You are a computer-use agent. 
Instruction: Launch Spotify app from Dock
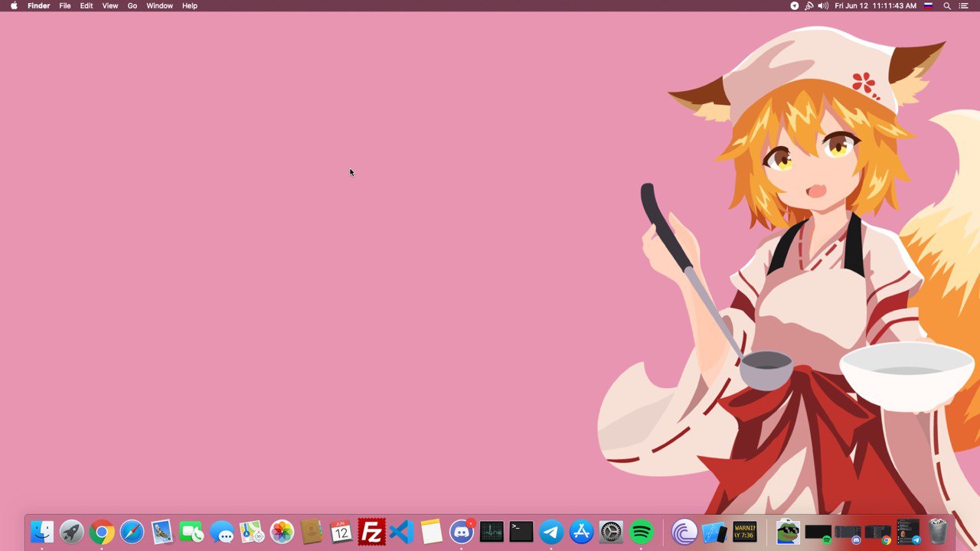tap(642, 531)
